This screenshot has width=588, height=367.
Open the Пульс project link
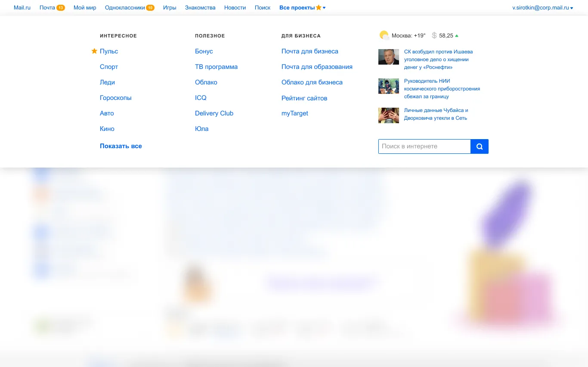[109, 51]
